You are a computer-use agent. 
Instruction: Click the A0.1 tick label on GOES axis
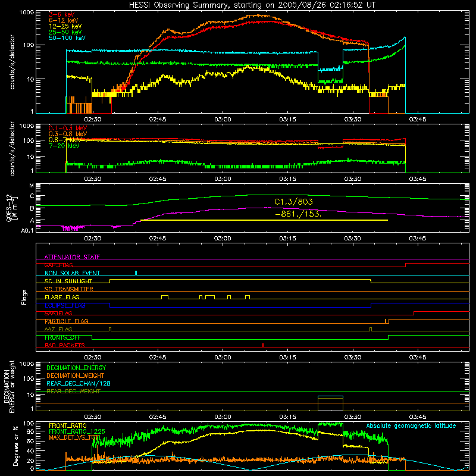click(27, 231)
